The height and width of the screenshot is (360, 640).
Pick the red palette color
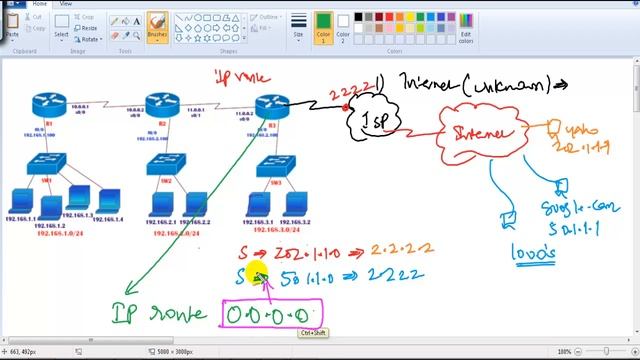(389, 17)
